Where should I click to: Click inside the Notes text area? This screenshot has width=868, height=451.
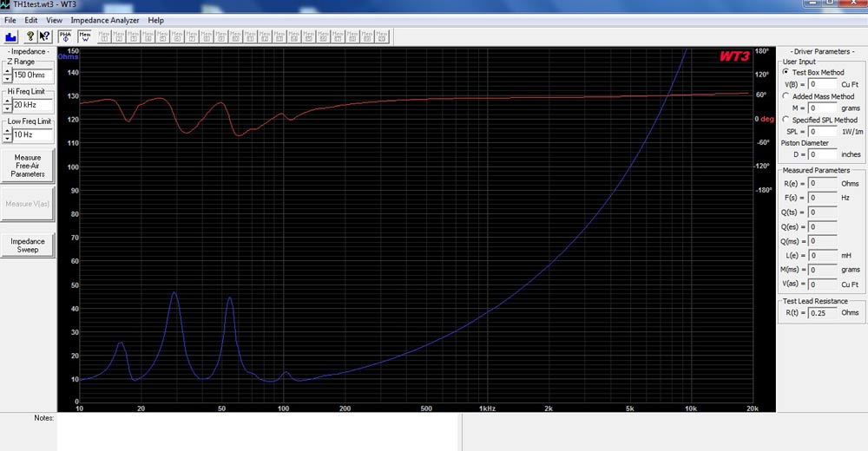(259, 432)
